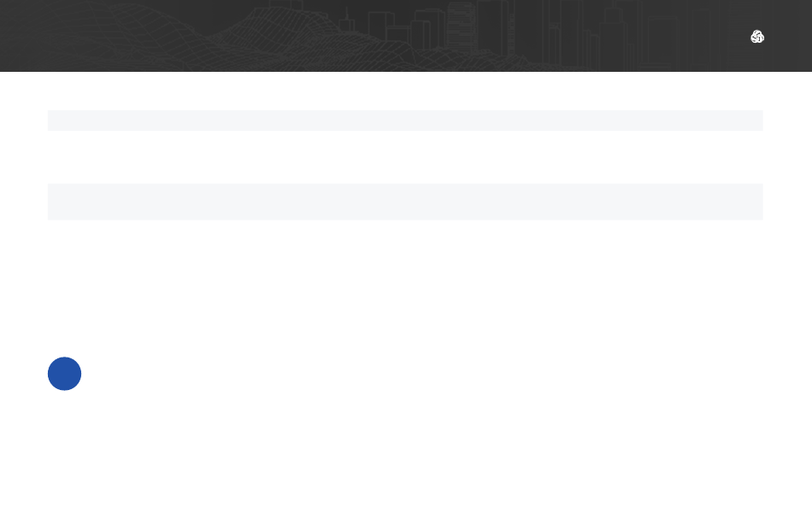Select the first thin gray bar

[x=405, y=121]
